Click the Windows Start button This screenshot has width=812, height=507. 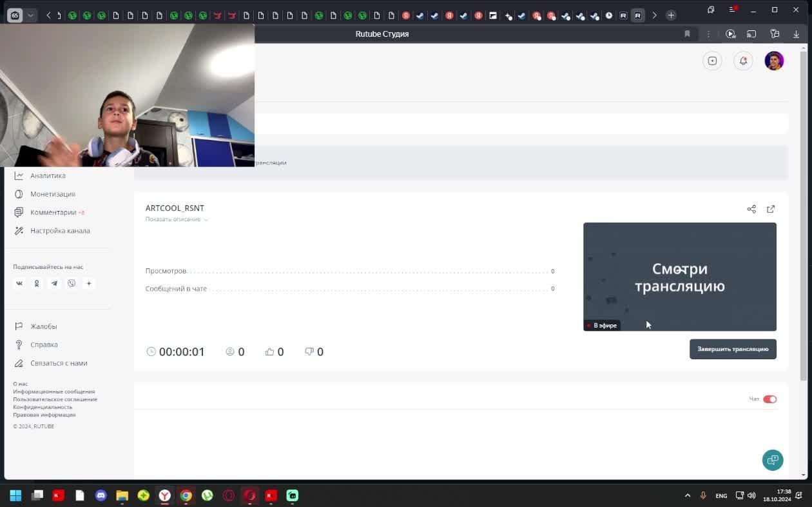point(15,495)
